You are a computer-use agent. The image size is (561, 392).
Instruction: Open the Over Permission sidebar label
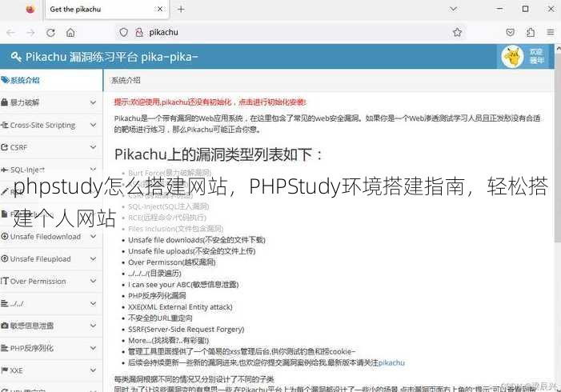coord(38,281)
